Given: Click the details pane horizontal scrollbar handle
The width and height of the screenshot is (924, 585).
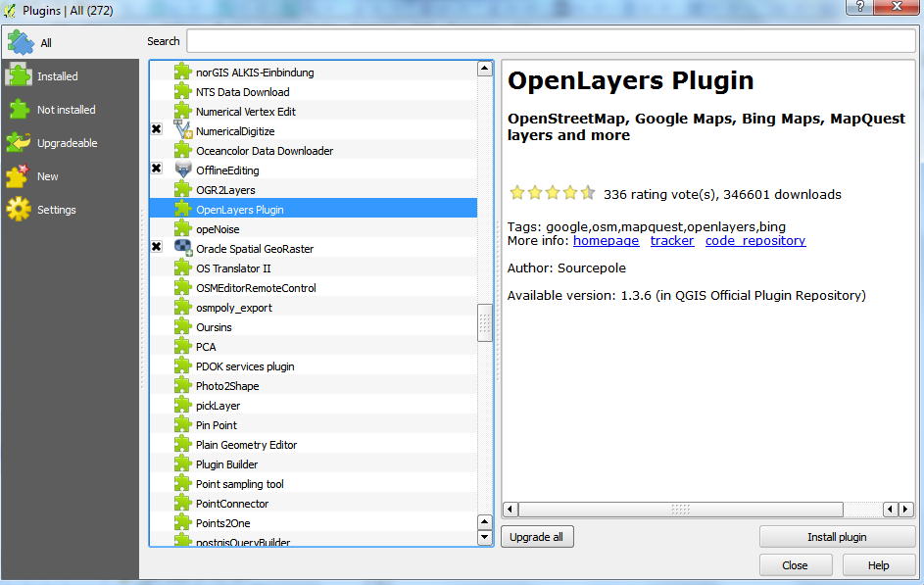Looking at the screenshot, I should tap(681, 509).
